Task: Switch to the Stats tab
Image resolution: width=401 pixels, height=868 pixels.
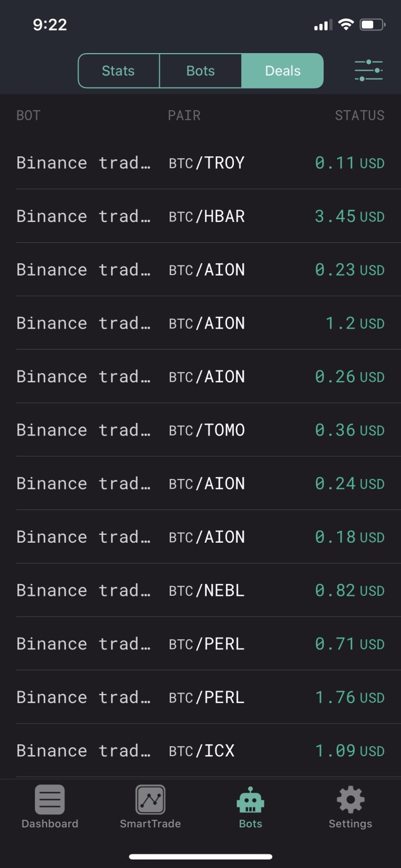Action: (119, 71)
